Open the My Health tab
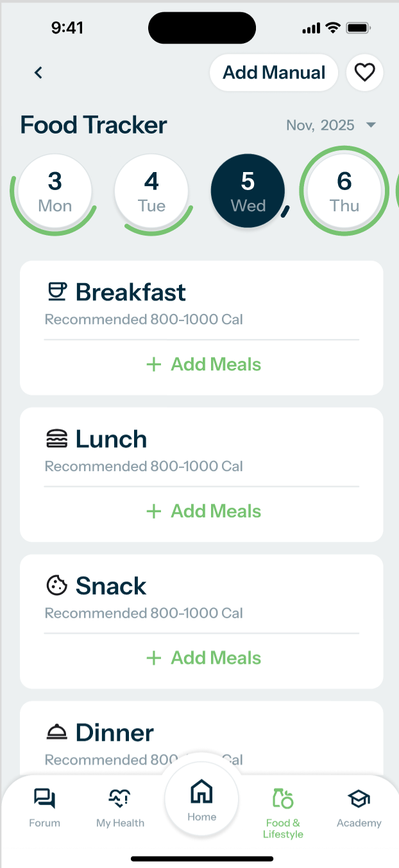The width and height of the screenshot is (399, 868). coord(120,806)
